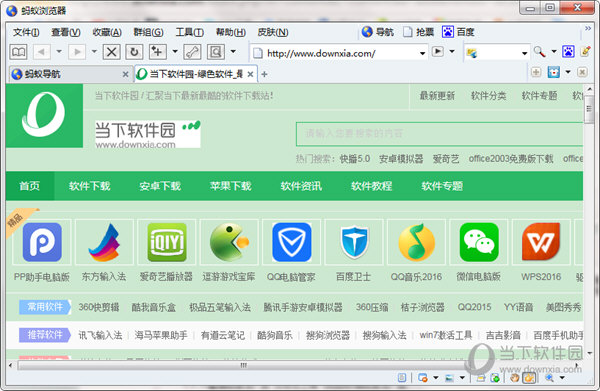Stop page loading with the X button
This screenshot has width=600, height=391.
(111, 52)
